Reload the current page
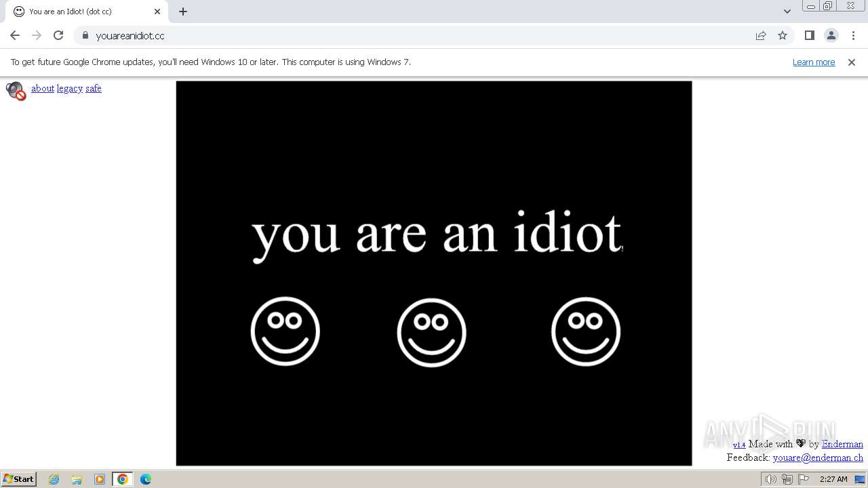Screen dimensions: 868x488 click(x=58, y=35)
